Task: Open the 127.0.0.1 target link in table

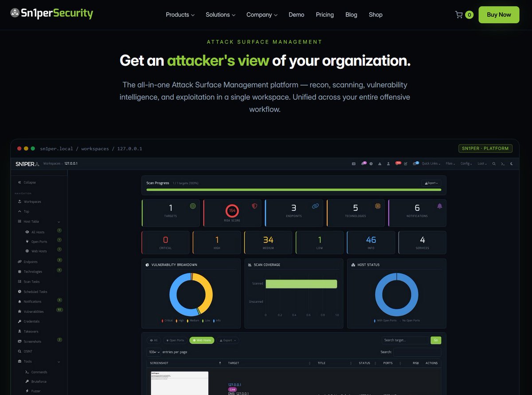Action: (235, 385)
